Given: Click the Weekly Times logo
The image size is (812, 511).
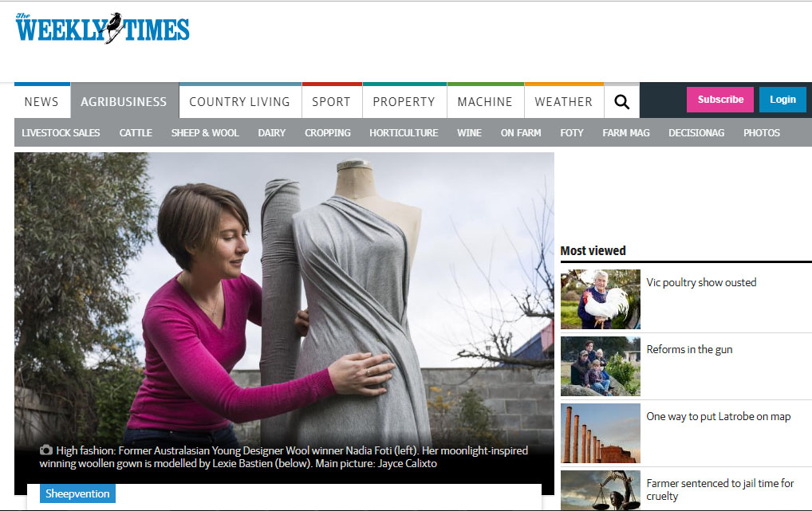Looking at the screenshot, I should tap(103, 28).
